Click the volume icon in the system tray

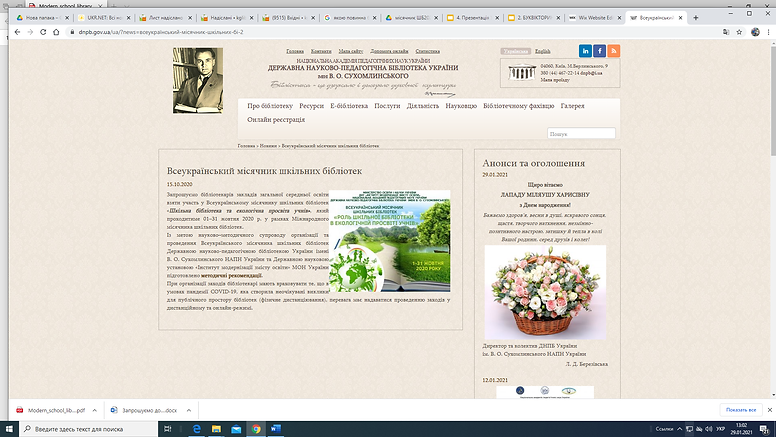(x=708, y=429)
